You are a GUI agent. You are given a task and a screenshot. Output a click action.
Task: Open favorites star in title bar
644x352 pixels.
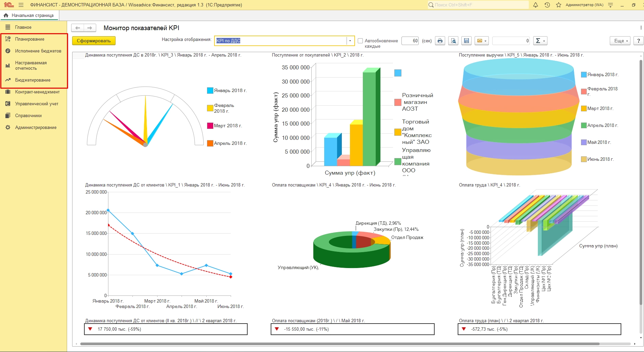[559, 5]
